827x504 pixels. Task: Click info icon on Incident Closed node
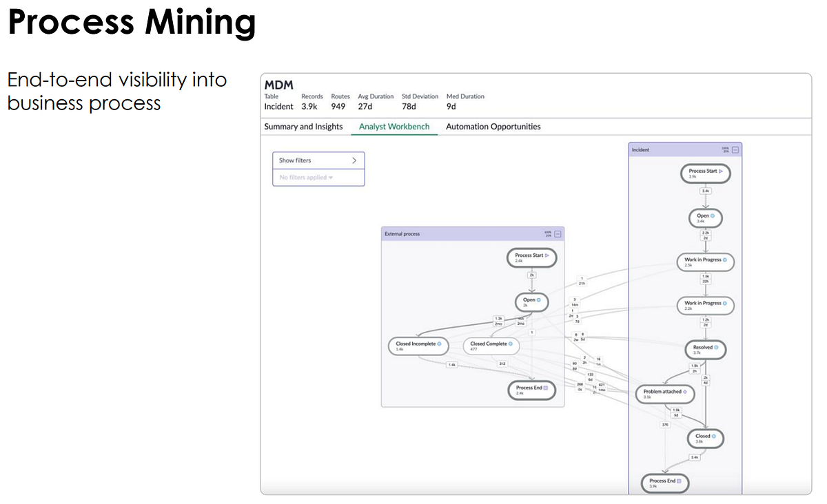click(x=714, y=436)
